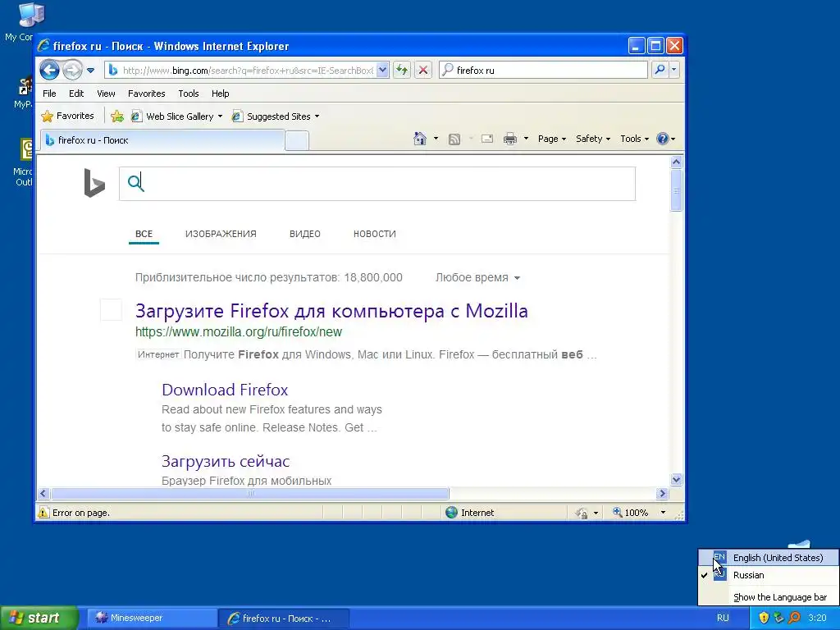Image resolution: width=840 pixels, height=630 pixels.
Task: Open Web Slice Gallery link
Action: pos(177,116)
